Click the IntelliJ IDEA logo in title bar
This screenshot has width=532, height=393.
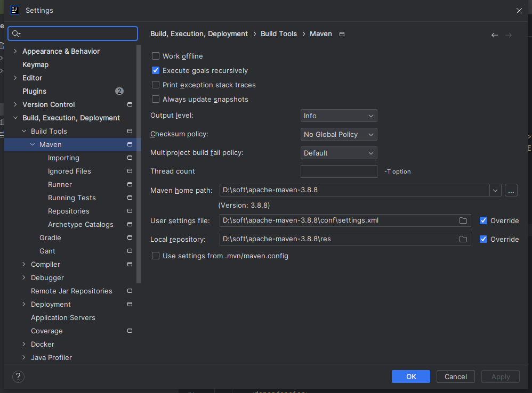14,10
